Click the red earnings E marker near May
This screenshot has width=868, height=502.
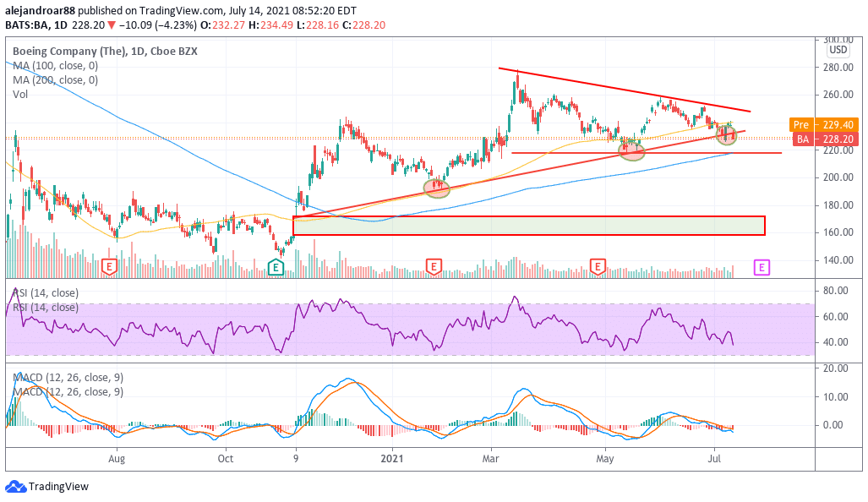pyautogui.click(x=598, y=267)
